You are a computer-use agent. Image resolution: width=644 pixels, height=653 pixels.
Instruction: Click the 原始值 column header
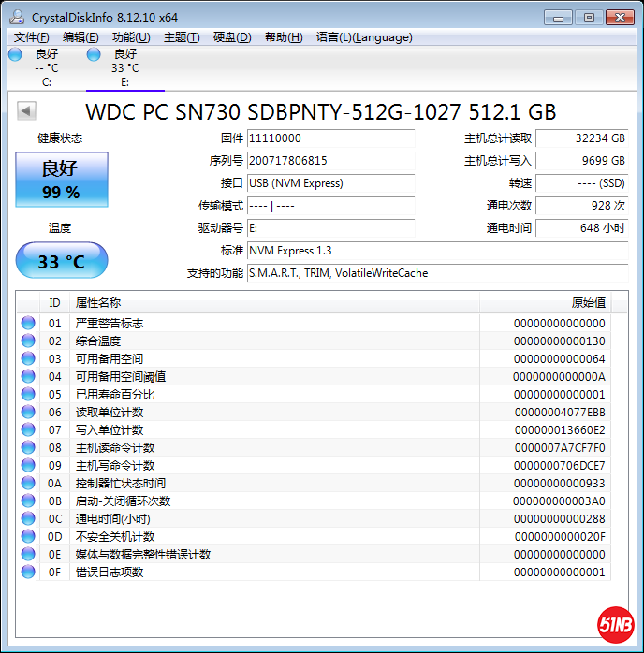(x=588, y=303)
